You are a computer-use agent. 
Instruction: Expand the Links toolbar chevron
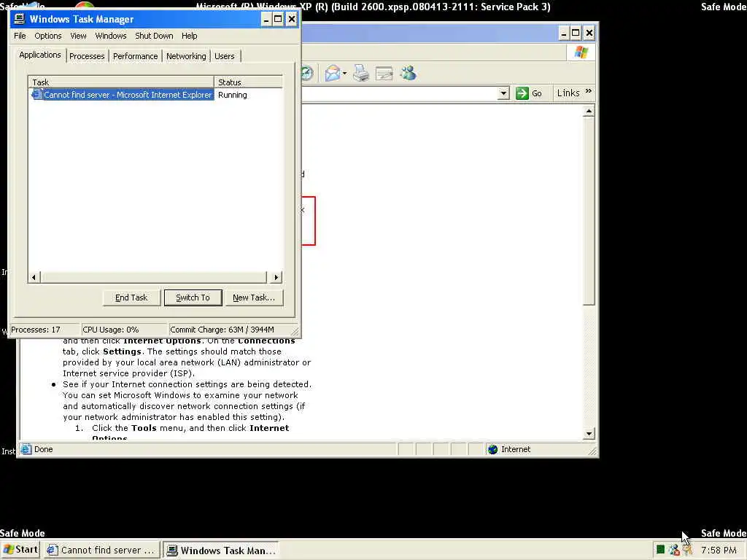click(x=589, y=91)
